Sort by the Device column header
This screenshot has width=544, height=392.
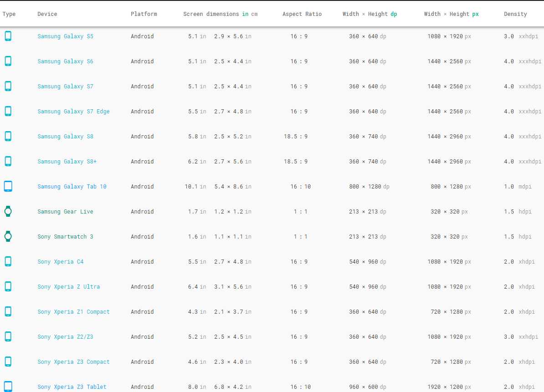(x=47, y=14)
